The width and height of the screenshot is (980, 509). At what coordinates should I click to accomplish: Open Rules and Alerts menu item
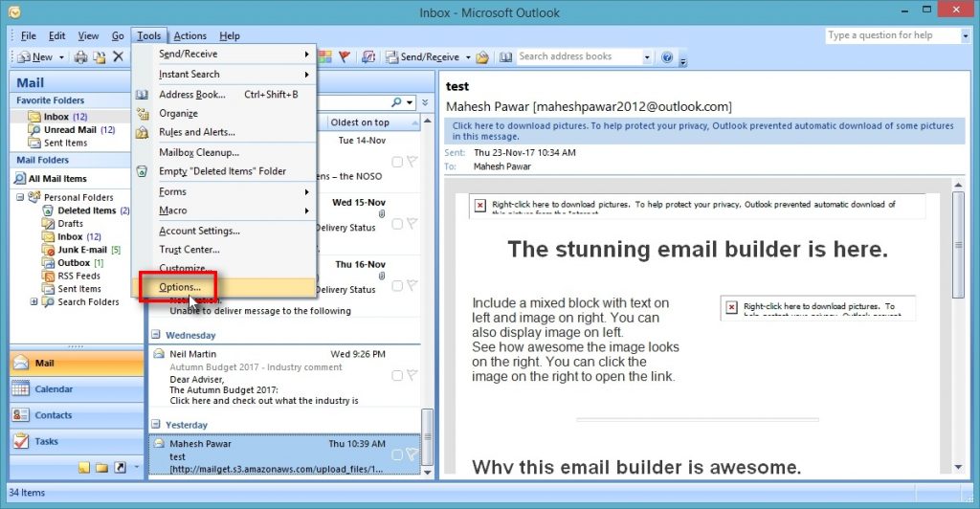click(x=224, y=132)
